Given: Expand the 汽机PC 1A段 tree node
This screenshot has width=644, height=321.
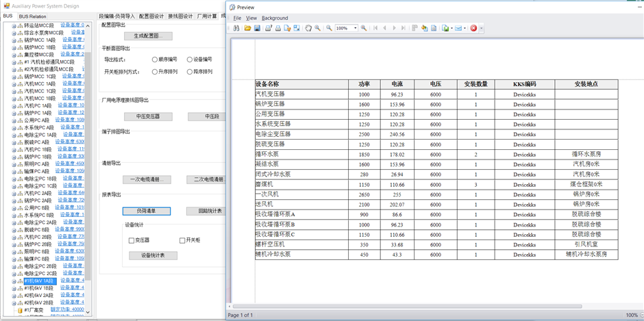Looking at the screenshot, I should (14, 105).
